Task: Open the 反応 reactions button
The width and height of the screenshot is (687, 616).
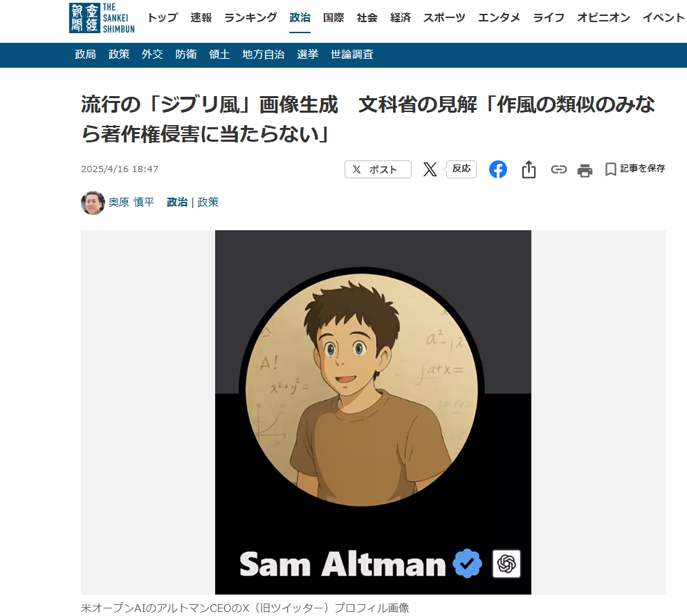Action: click(x=461, y=169)
